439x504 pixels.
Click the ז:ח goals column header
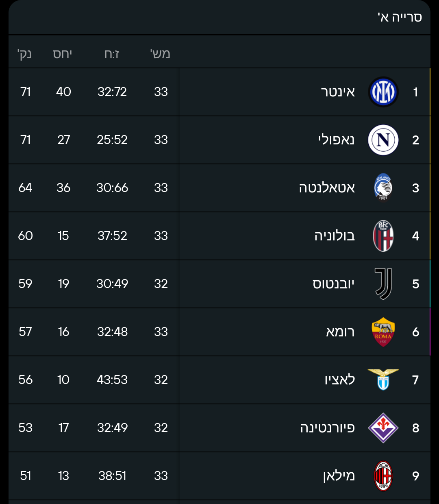coord(112,54)
